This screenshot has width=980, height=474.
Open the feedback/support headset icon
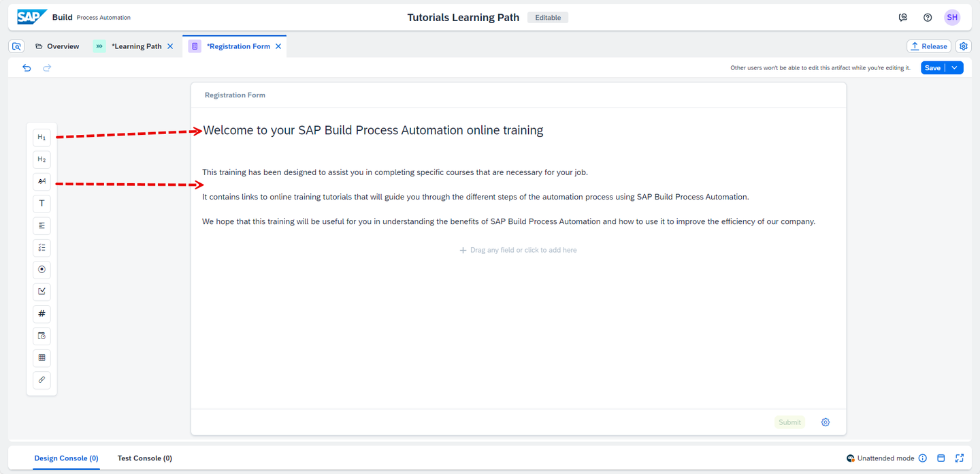[903, 18]
